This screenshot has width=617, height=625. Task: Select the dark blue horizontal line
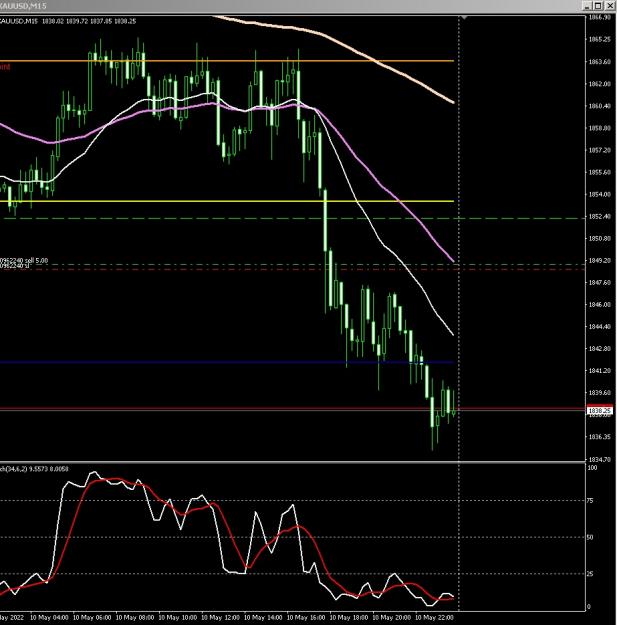click(x=227, y=362)
